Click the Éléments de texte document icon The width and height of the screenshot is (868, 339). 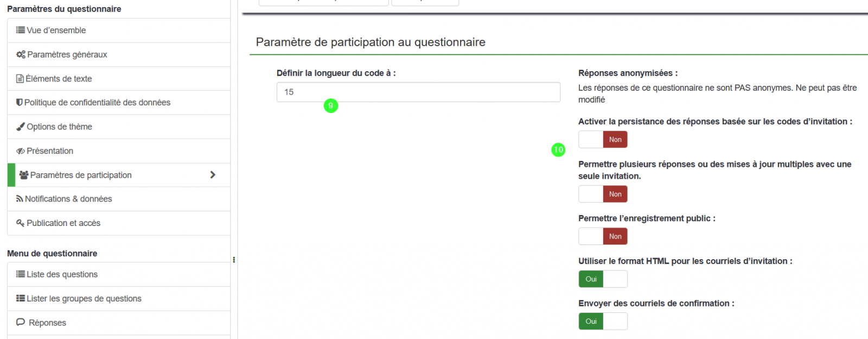pyautogui.click(x=20, y=79)
